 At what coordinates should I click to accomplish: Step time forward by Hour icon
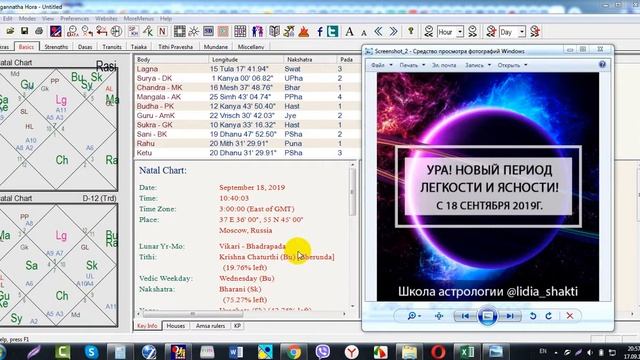pyautogui.click(x=472, y=31)
